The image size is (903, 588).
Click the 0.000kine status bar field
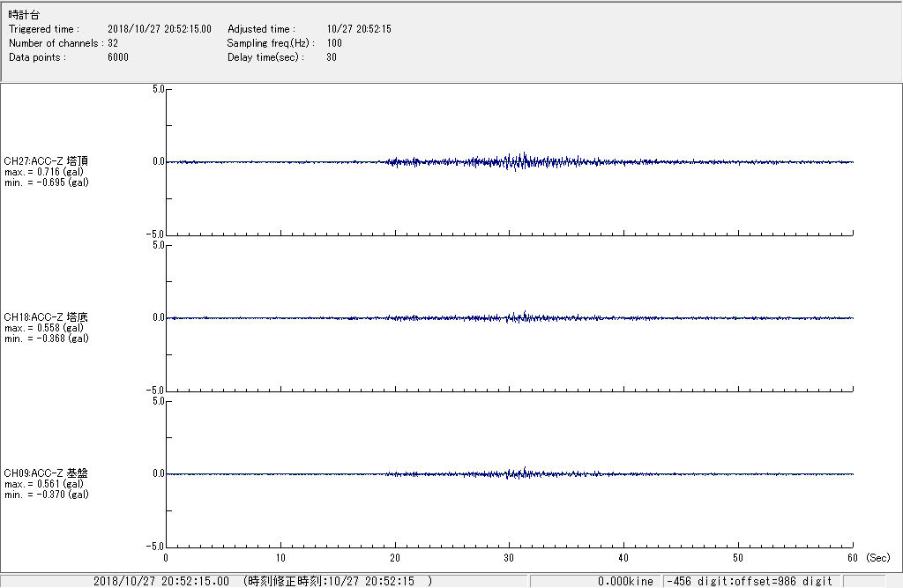pos(625,581)
